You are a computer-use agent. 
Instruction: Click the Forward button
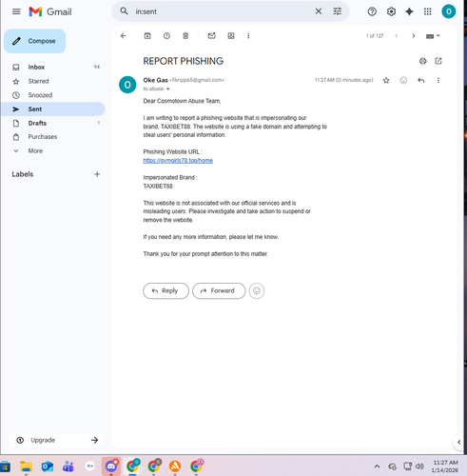coord(219,290)
